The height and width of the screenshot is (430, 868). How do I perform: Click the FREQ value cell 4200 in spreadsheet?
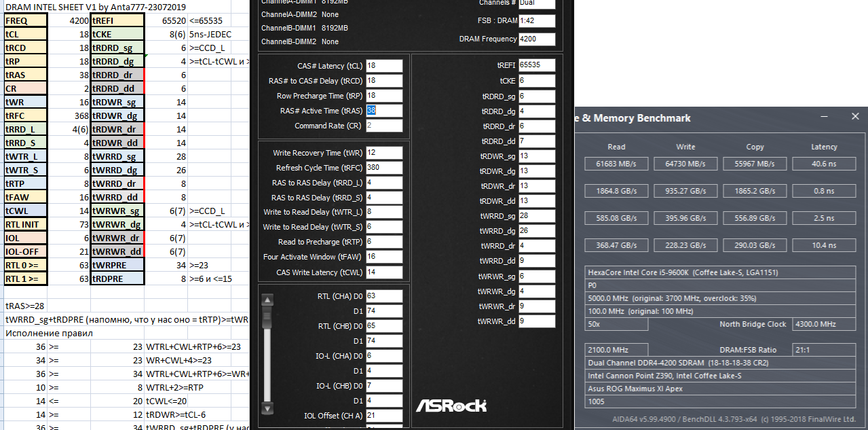coord(69,21)
